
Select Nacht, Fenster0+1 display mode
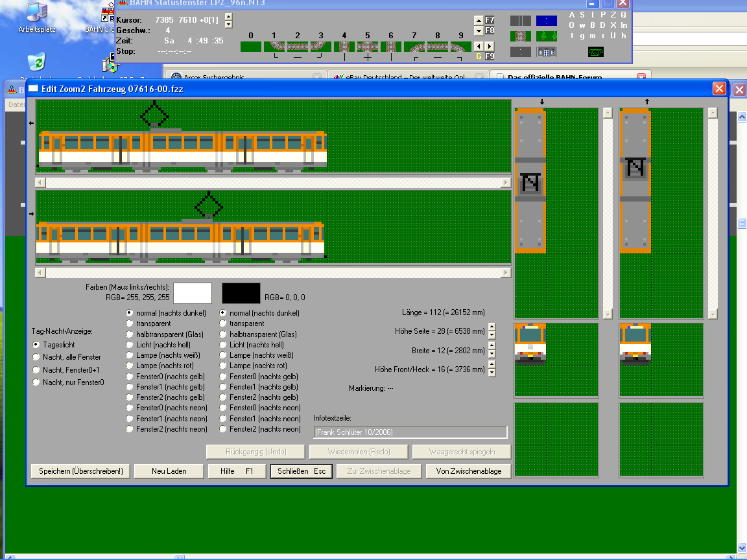[x=36, y=370]
